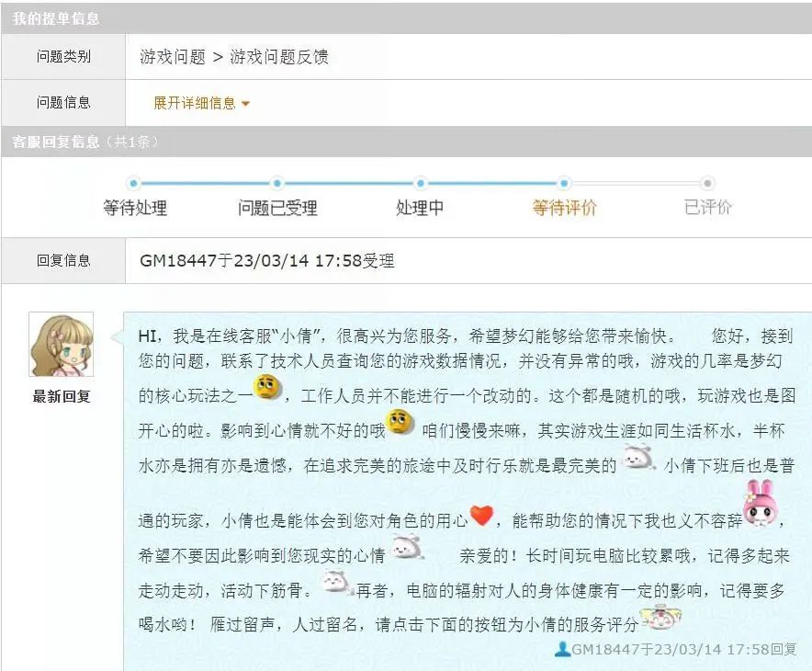Select the 等待评价 progress step dot

(564, 183)
